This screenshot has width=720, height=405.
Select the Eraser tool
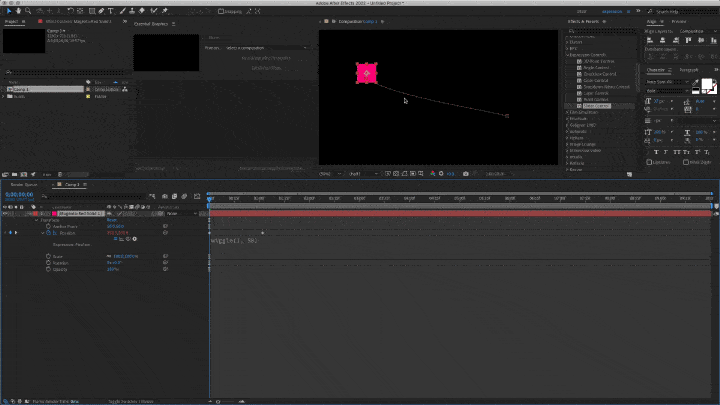point(142,11)
